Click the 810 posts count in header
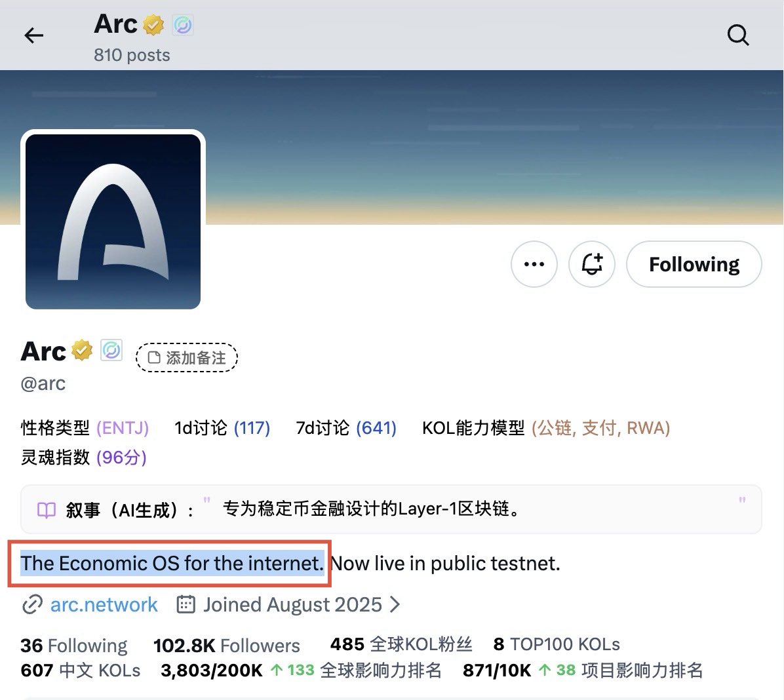 (x=132, y=55)
